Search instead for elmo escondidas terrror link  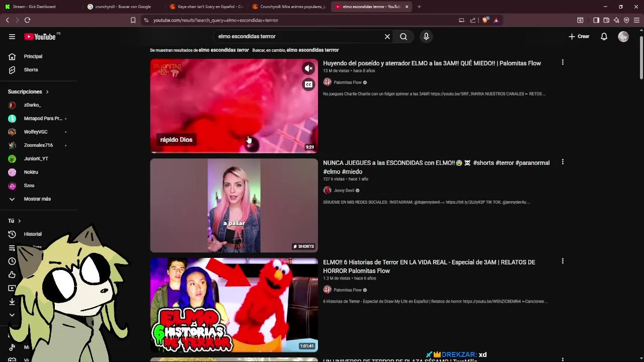pos(312,50)
